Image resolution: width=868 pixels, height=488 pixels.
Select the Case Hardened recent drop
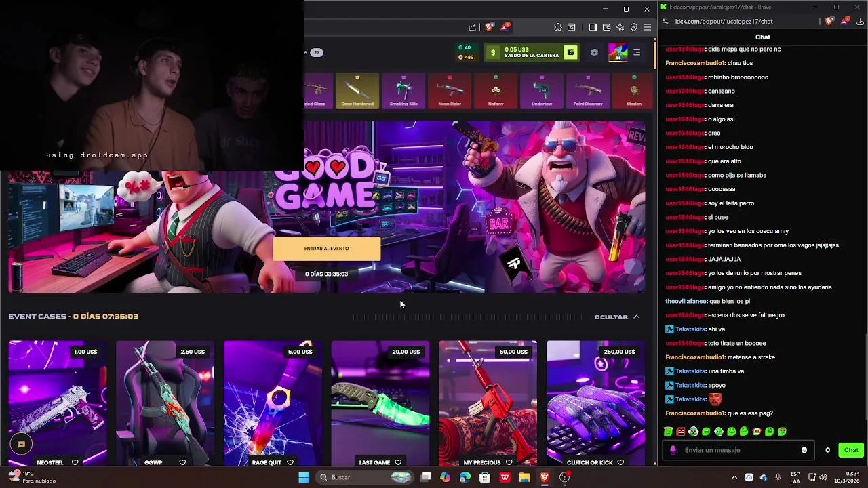tap(357, 91)
